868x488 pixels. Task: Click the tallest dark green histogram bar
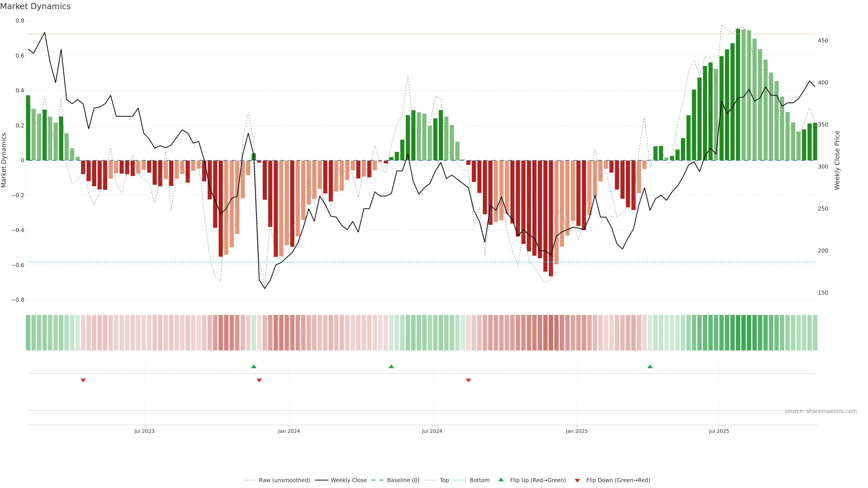coord(738,94)
